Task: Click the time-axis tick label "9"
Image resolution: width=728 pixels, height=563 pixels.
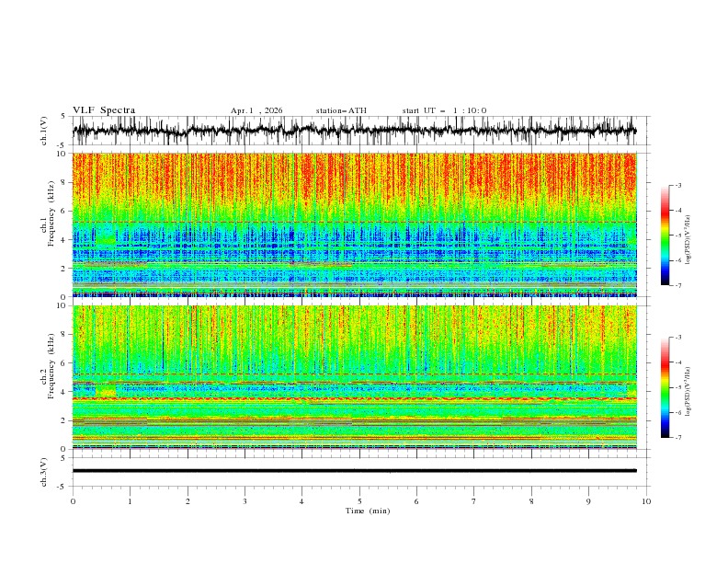Action: tap(588, 501)
